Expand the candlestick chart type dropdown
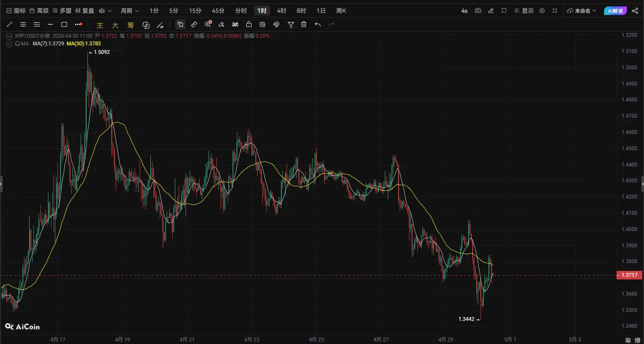The height and width of the screenshot is (344, 644). click(105, 11)
